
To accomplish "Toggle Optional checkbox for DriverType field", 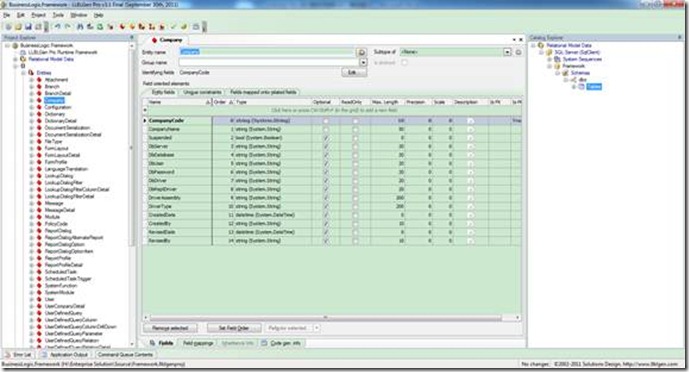I will coord(326,206).
